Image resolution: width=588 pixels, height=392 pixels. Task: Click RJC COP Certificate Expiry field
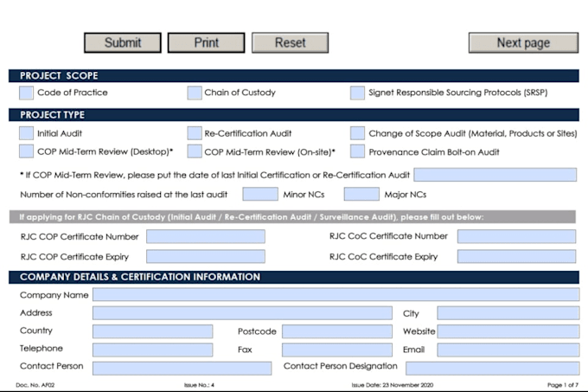tap(206, 257)
